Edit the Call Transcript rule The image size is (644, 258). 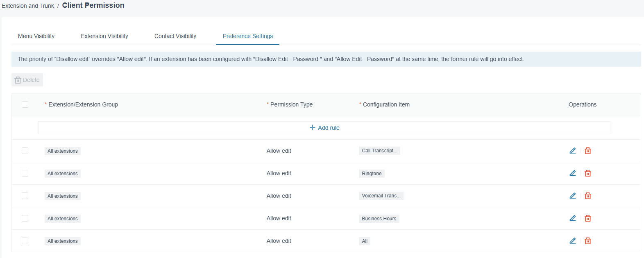tap(573, 151)
